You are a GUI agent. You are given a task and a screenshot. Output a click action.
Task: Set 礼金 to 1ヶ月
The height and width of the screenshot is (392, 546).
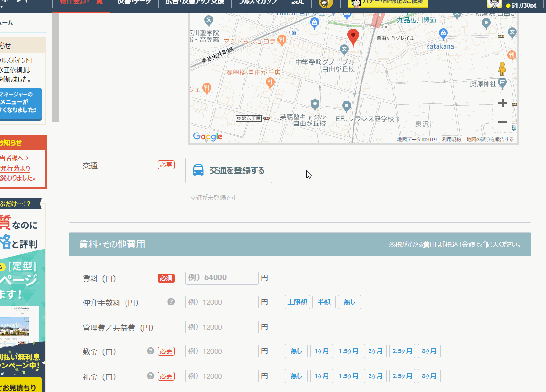click(x=321, y=376)
